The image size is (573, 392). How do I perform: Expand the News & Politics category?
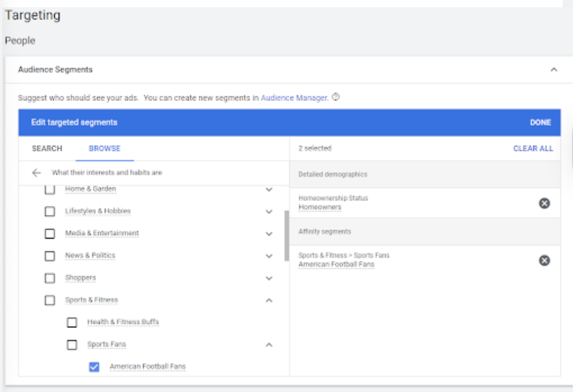point(269,256)
